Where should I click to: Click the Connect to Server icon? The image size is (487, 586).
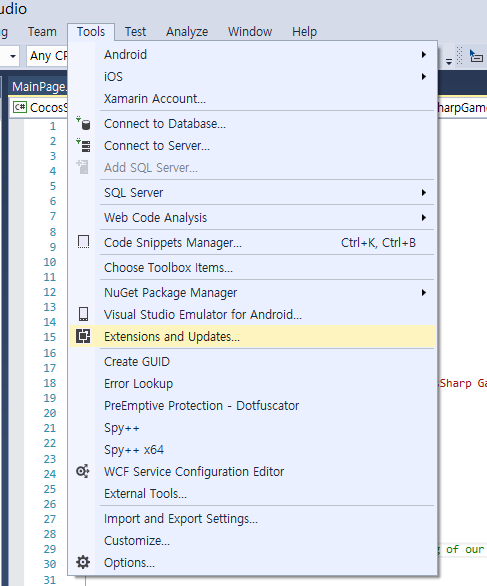83,145
